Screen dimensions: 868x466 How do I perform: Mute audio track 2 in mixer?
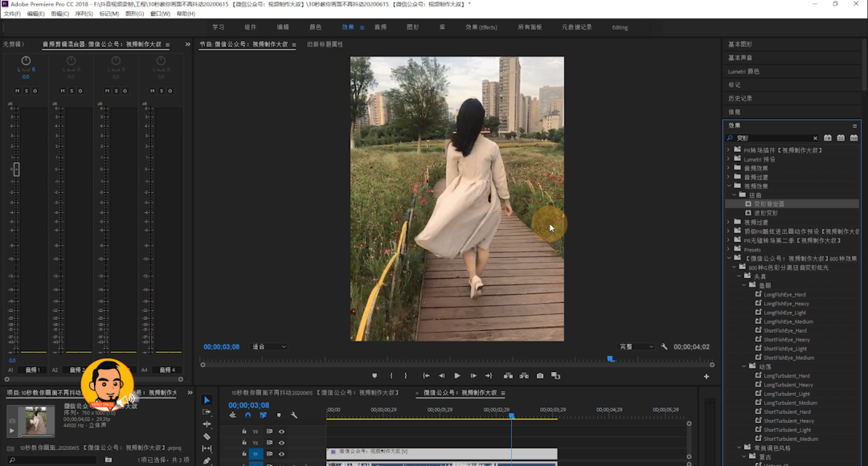pos(62,91)
